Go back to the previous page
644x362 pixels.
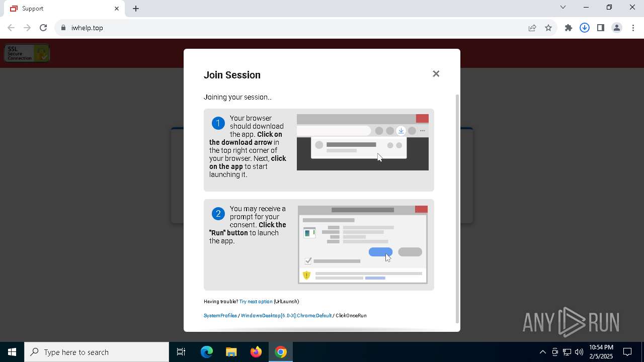click(x=11, y=28)
